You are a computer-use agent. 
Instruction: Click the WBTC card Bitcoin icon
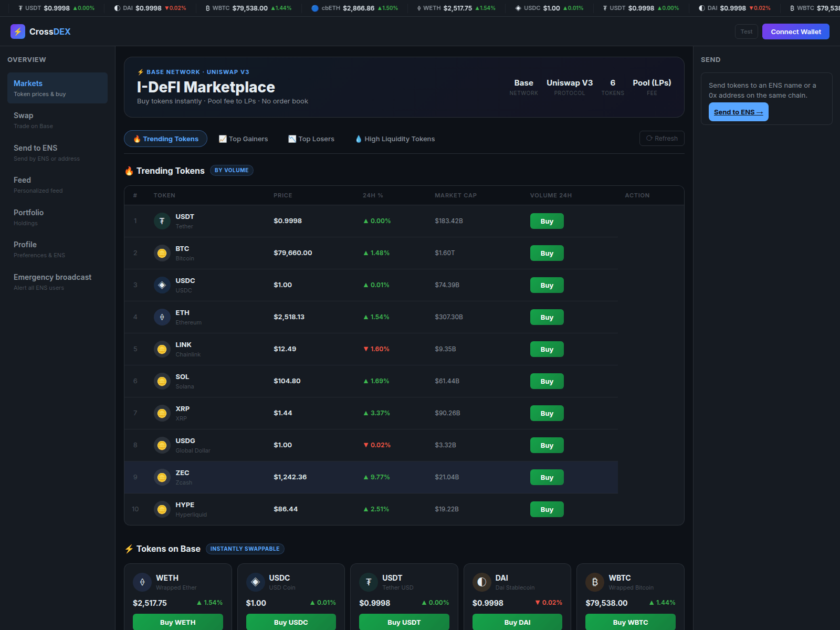pyautogui.click(x=595, y=582)
